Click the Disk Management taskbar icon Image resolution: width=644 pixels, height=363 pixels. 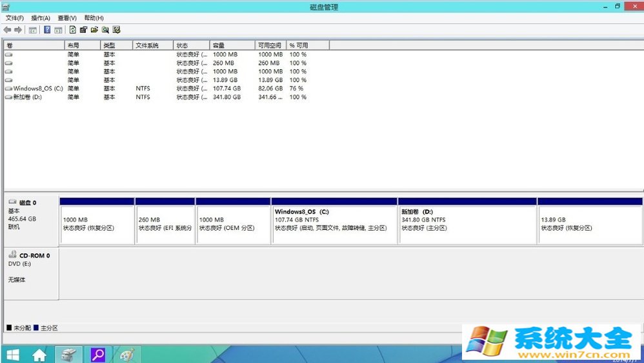(68, 355)
